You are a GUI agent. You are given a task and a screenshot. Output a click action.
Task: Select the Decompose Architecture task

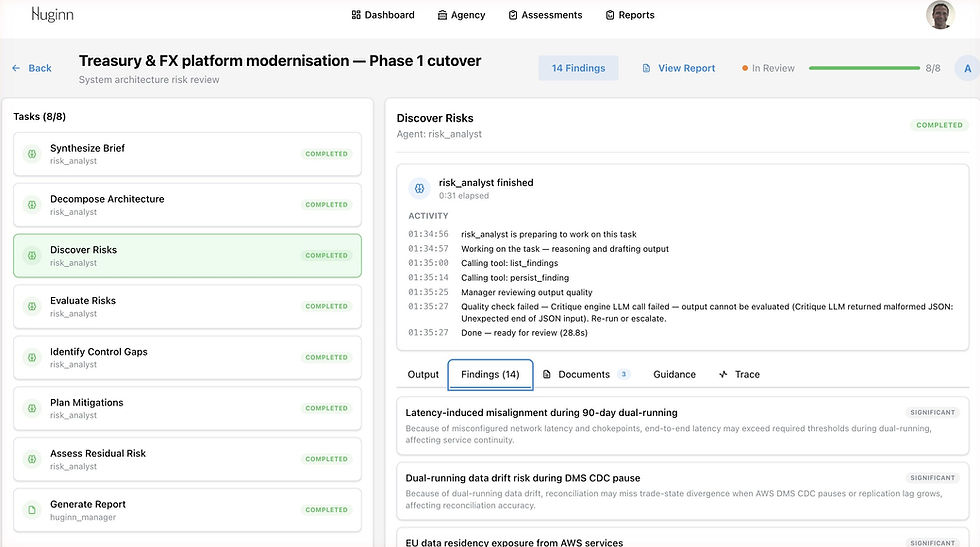tap(187, 204)
